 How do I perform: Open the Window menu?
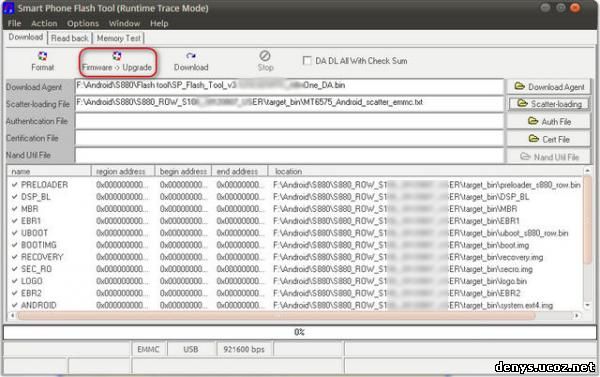coord(124,23)
